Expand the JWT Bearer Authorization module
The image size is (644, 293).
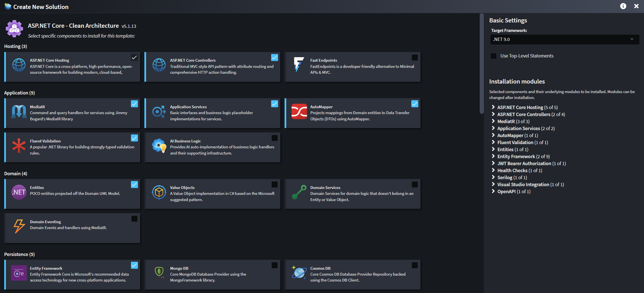pos(493,163)
